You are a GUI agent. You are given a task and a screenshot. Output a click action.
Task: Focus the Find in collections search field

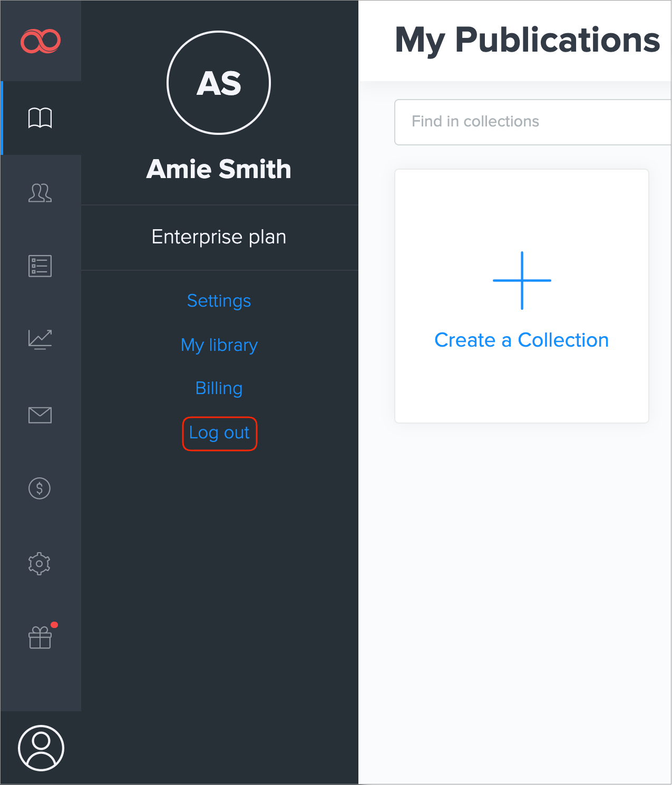coord(532,122)
